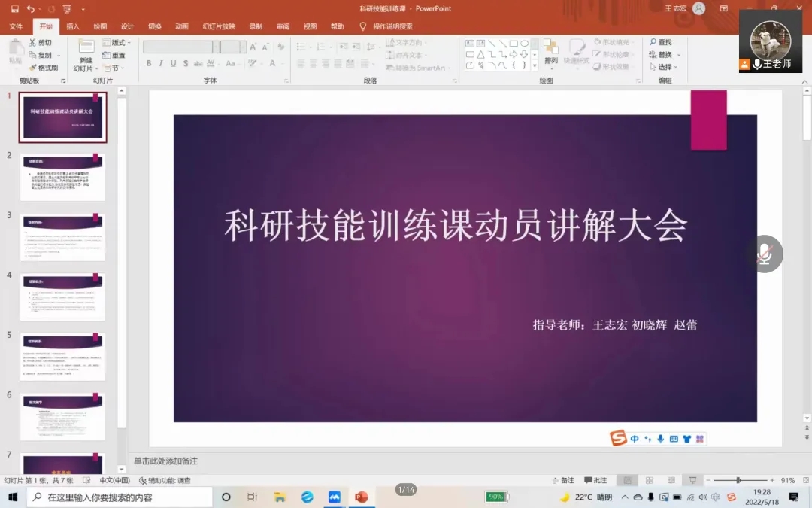812x508 pixels.
Task: Switch to Slide Show (幻灯片放映) tab
Action: [219, 26]
